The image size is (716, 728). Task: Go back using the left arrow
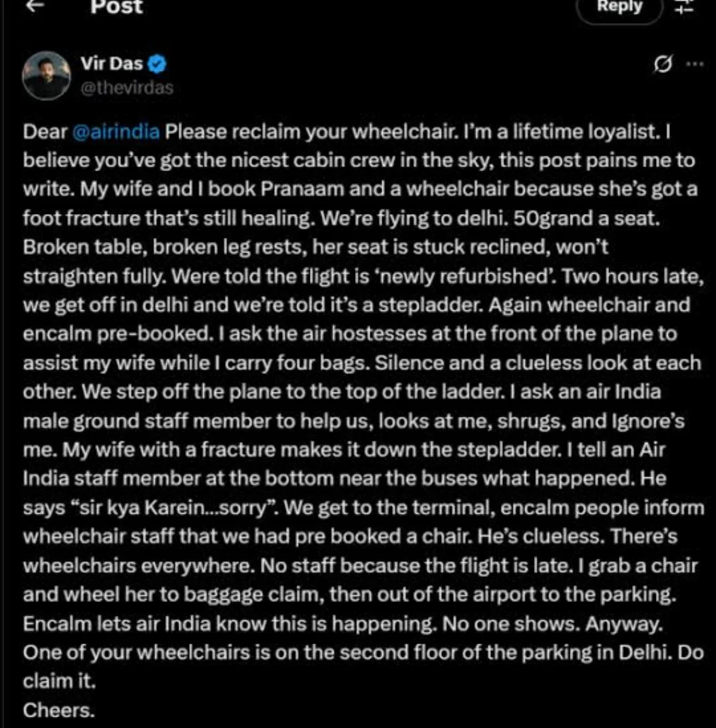pos(37,5)
